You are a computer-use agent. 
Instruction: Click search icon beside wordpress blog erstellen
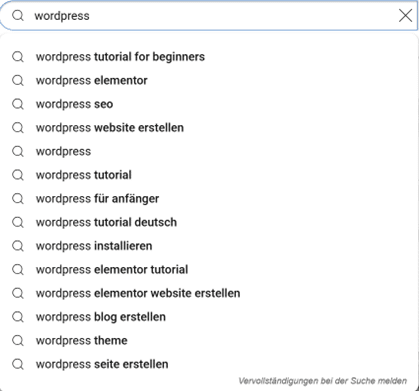18,317
